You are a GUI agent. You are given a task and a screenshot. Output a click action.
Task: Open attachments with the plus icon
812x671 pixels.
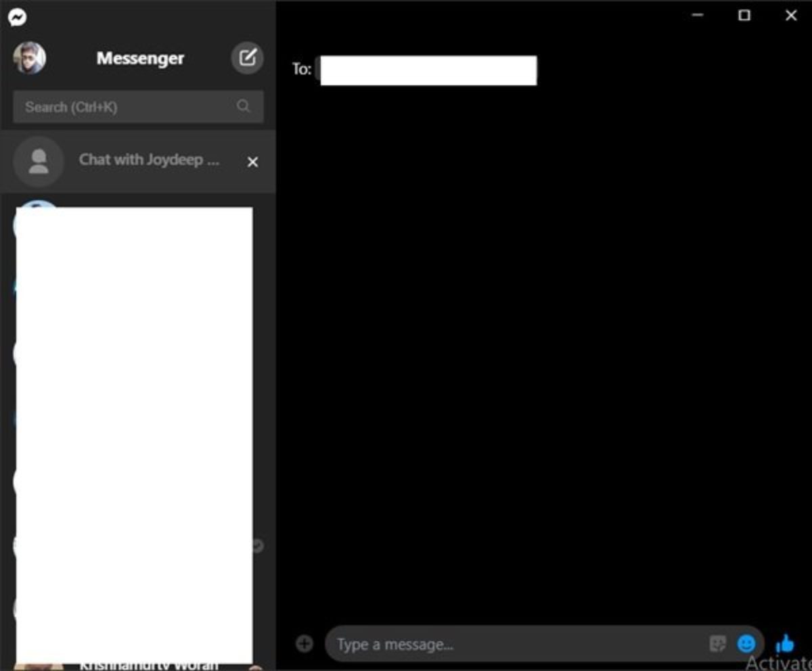pyautogui.click(x=304, y=644)
